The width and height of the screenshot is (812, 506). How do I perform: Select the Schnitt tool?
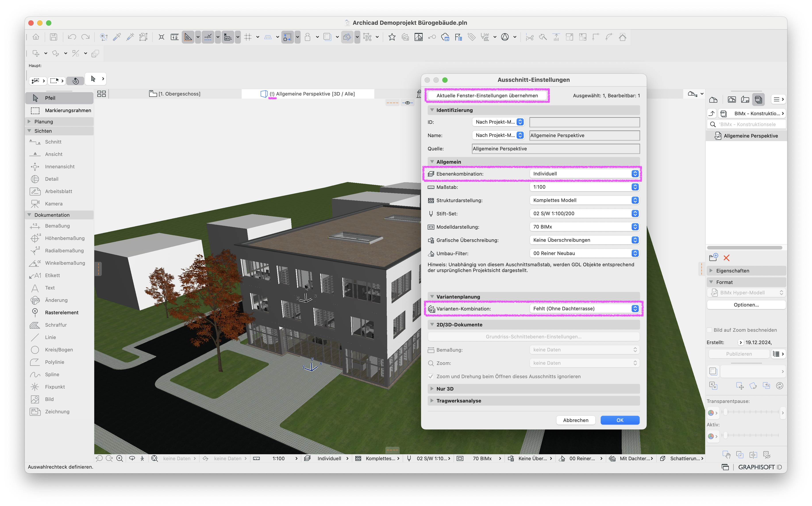60,142
